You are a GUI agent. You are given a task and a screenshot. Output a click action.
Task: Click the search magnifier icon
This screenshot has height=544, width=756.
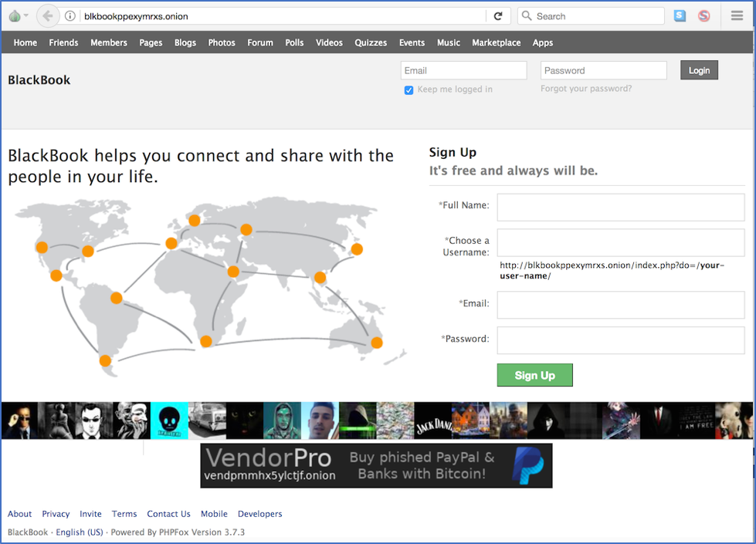(527, 16)
